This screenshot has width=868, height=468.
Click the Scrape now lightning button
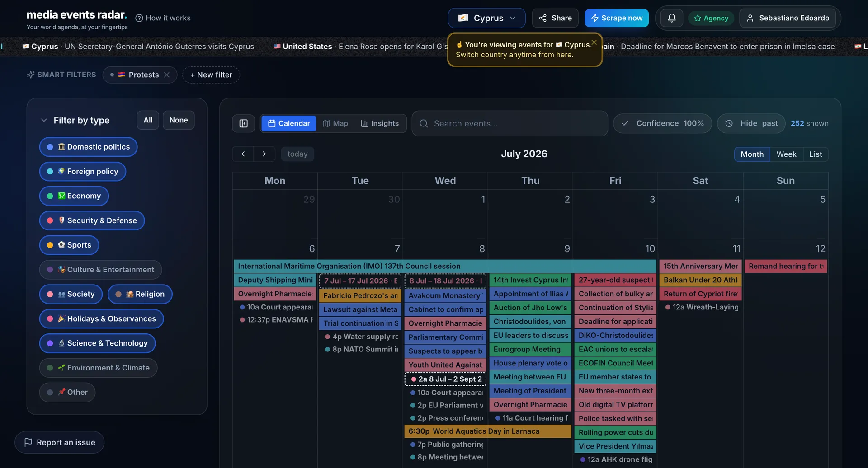(x=617, y=18)
